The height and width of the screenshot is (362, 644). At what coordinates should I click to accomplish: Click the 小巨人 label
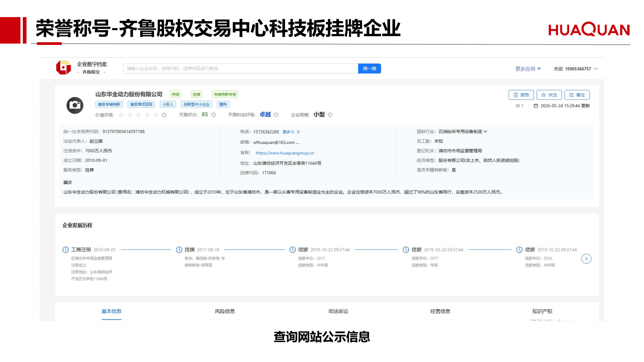[x=168, y=104]
